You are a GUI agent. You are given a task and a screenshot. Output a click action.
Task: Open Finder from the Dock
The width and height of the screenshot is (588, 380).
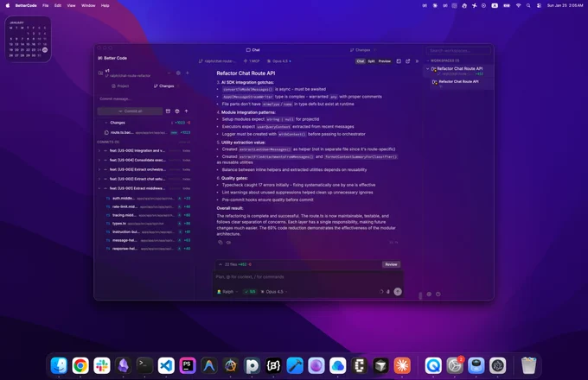[x=59, y=366]
